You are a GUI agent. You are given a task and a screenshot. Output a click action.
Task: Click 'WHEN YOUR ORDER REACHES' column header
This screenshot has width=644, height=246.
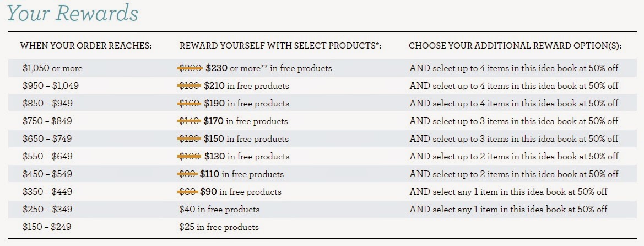coord(86,46)
